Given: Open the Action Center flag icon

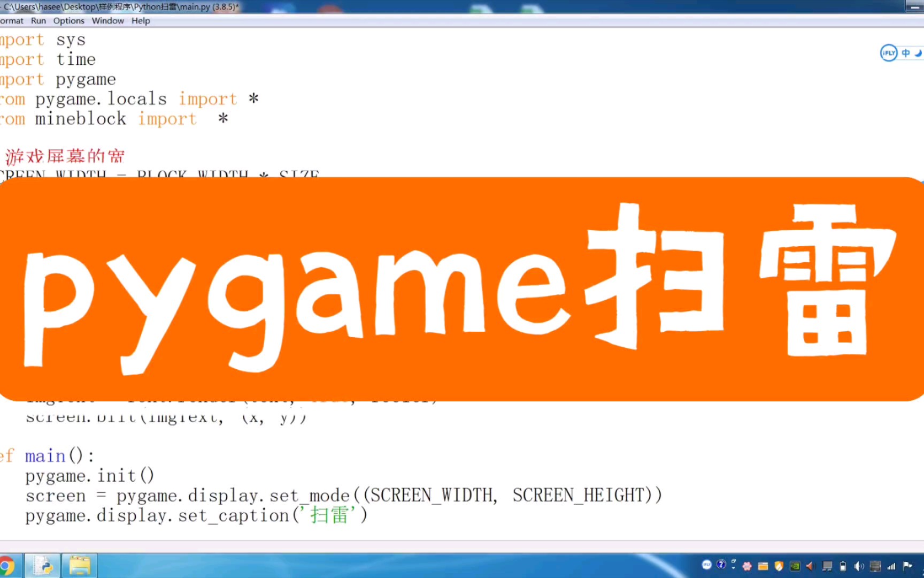Looking at the screenshot, I should pos(907,566).
